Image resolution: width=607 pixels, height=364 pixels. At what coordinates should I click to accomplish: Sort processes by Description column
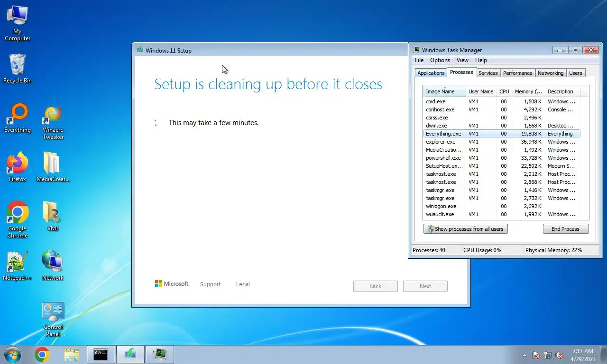(562, 91)
